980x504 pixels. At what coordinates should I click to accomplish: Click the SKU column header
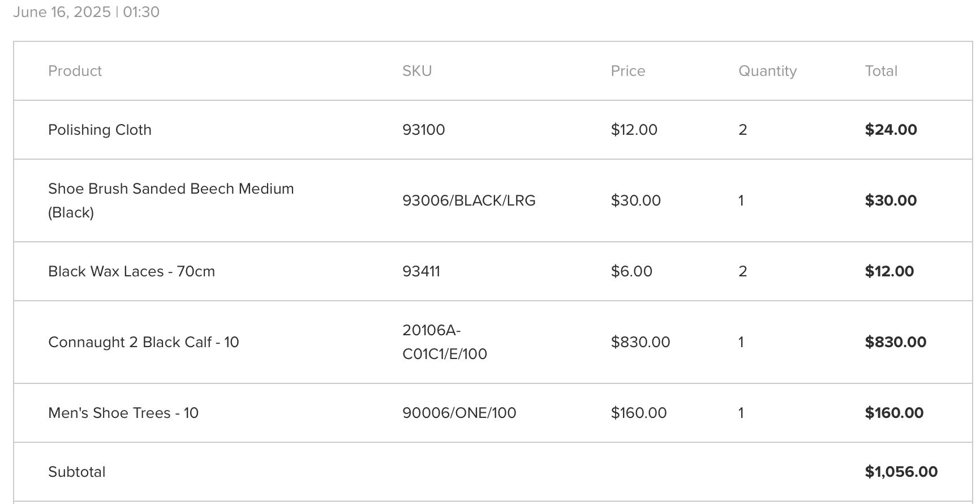click(417, 71)
